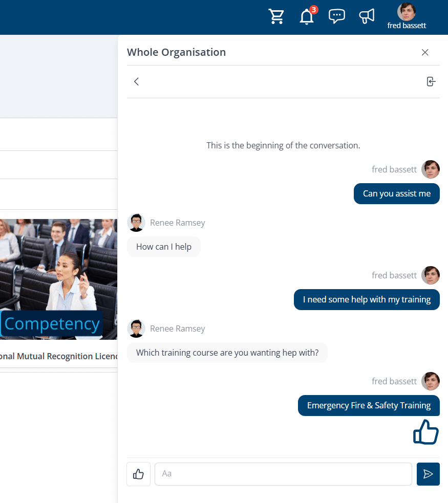Click the Whole Organisation chat title
This screenshot has height=503, width=448.
pyautogui.click(x=176, y=52)
